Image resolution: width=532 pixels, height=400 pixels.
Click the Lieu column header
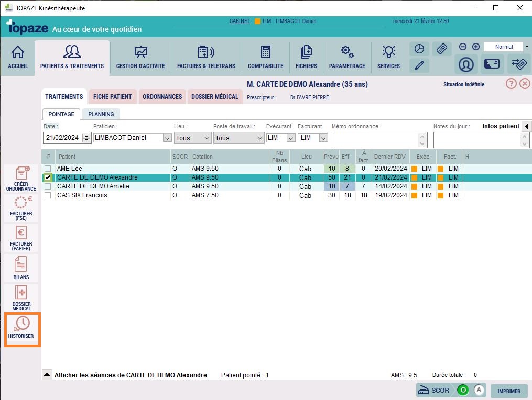pyautogui.click(x=307, y=157)
